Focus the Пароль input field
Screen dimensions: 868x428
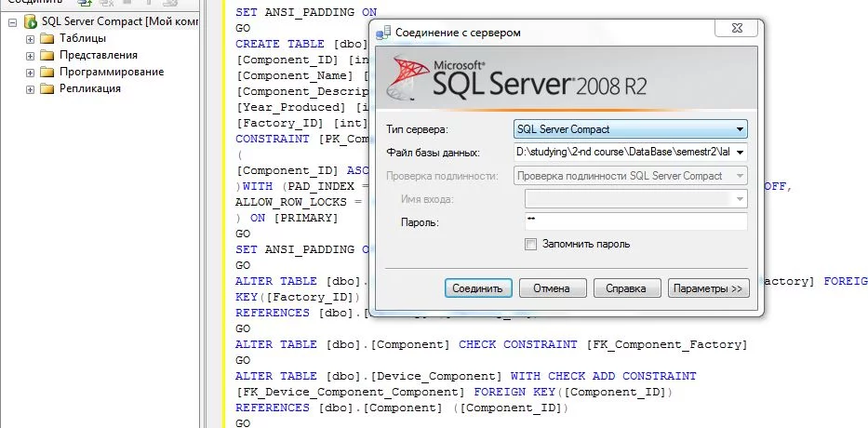pyautogui.click(x=635, y=221)
